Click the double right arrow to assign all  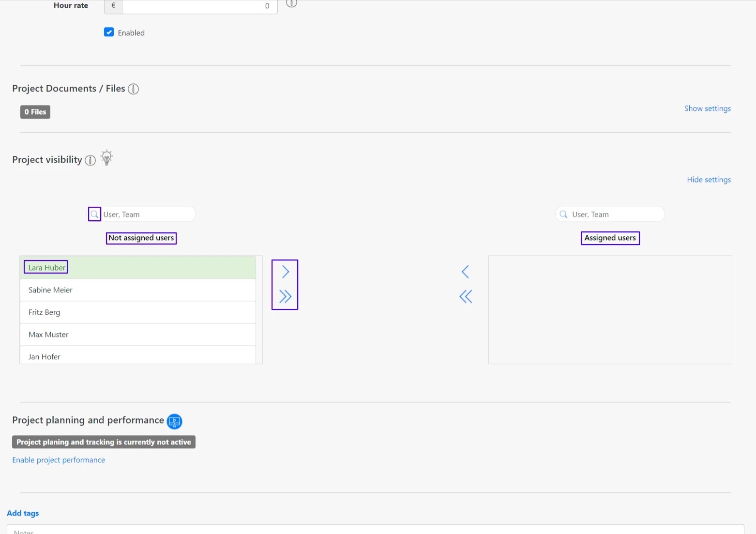pyautogui.click(x=285, y=296)
